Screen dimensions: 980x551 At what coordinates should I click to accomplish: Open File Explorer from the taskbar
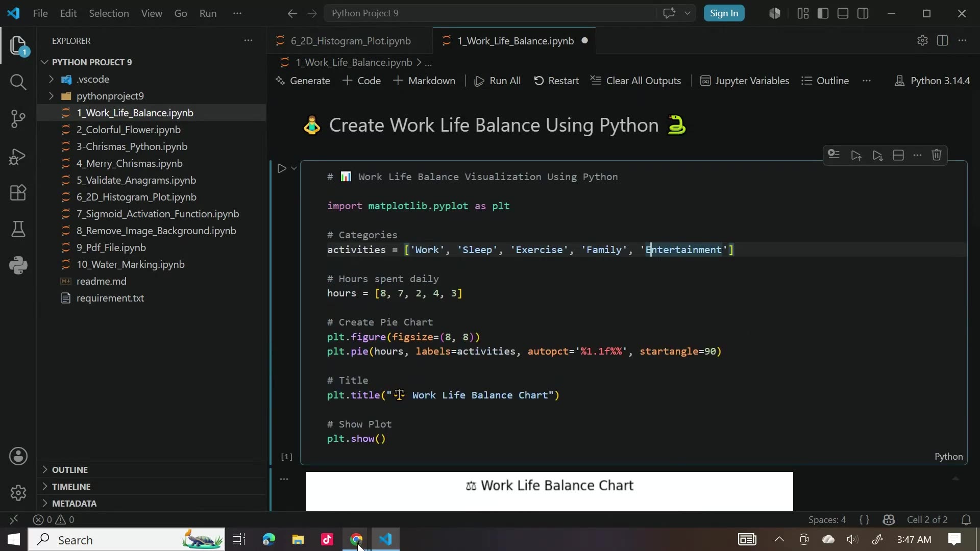tap(298, 539)
